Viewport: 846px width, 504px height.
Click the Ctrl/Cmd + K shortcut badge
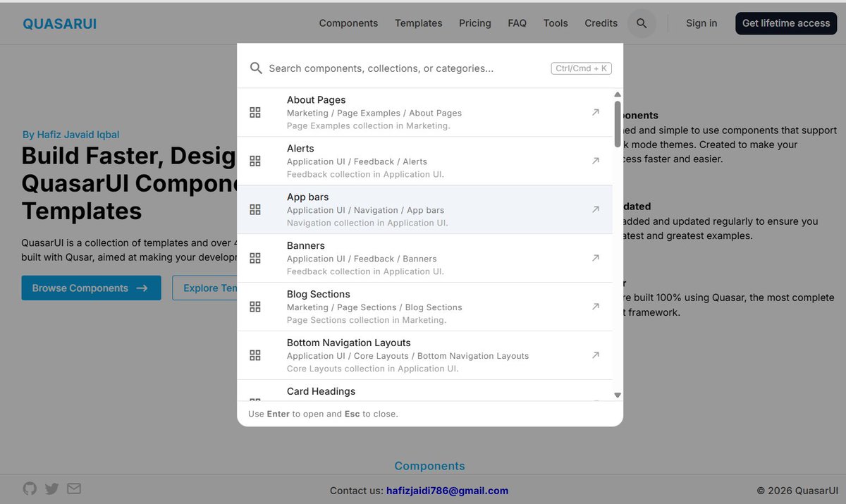(582, 68)
